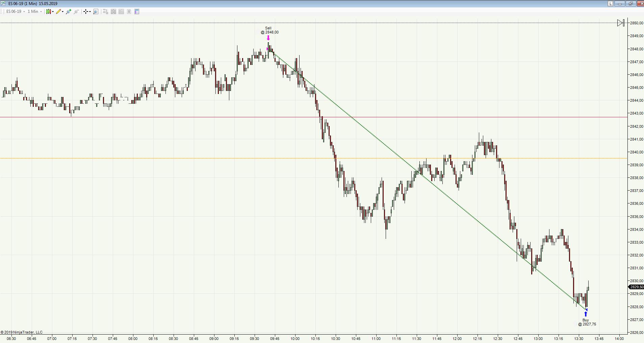644x343 pixels.
Task: Select the pencil drawing tools icon
Action: click(58, 11)
